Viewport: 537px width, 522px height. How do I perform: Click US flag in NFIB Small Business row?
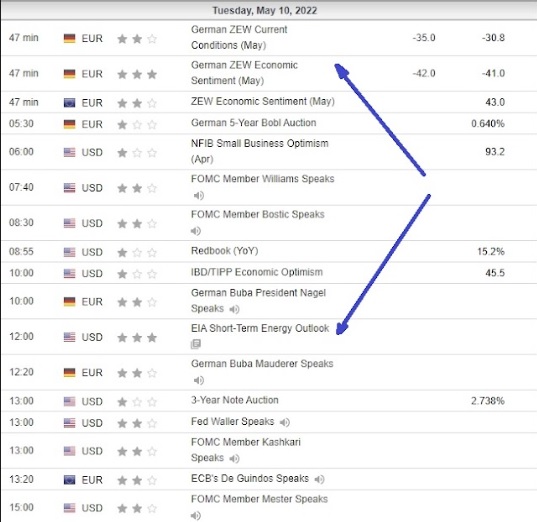[70, 152]
